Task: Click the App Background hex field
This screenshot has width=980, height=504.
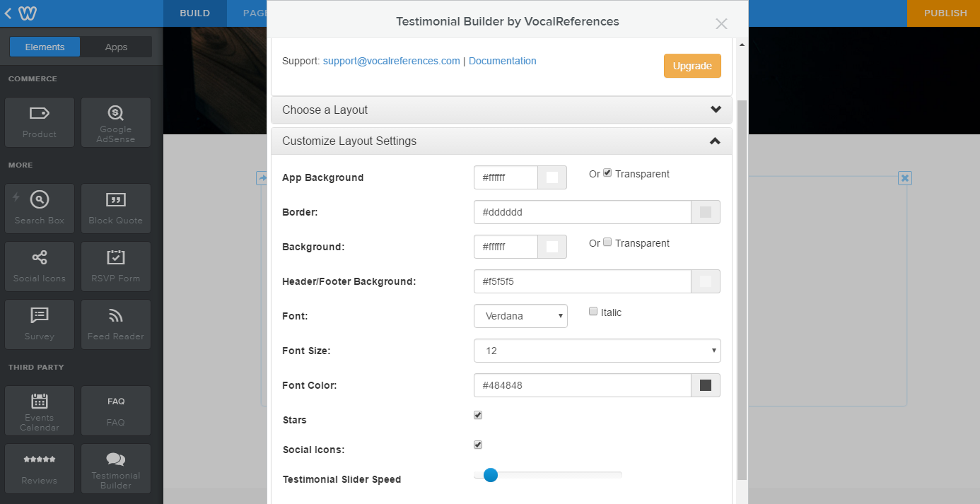Action: (506, 177)
